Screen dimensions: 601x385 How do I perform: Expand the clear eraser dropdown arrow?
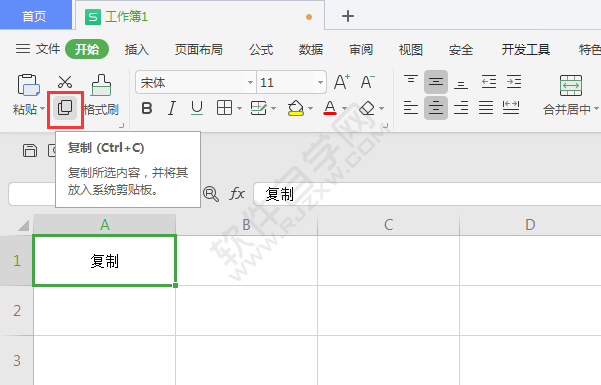[381, 109]
